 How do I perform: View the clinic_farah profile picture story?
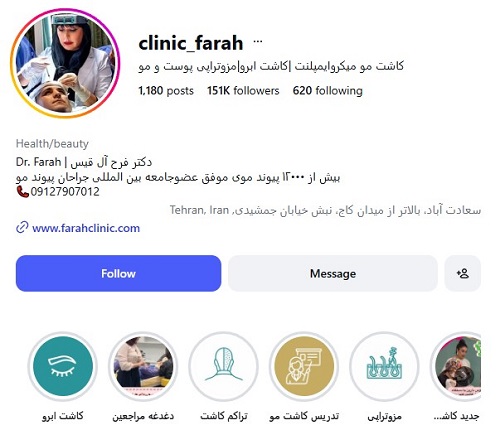coord(65,63)
